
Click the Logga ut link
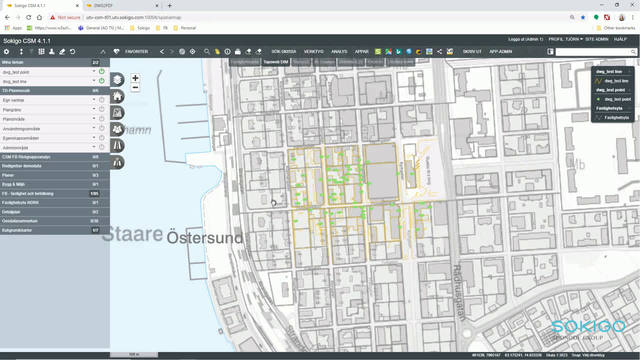(526, 39)
